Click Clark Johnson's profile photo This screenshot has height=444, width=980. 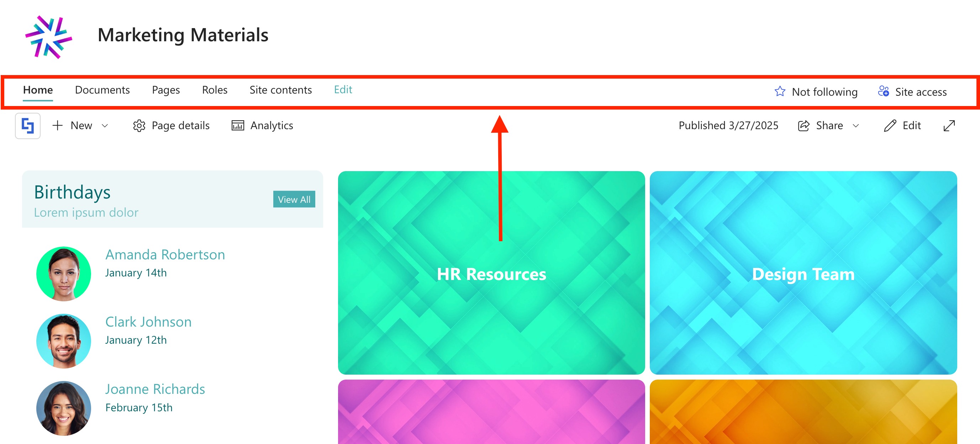point(64,340)
